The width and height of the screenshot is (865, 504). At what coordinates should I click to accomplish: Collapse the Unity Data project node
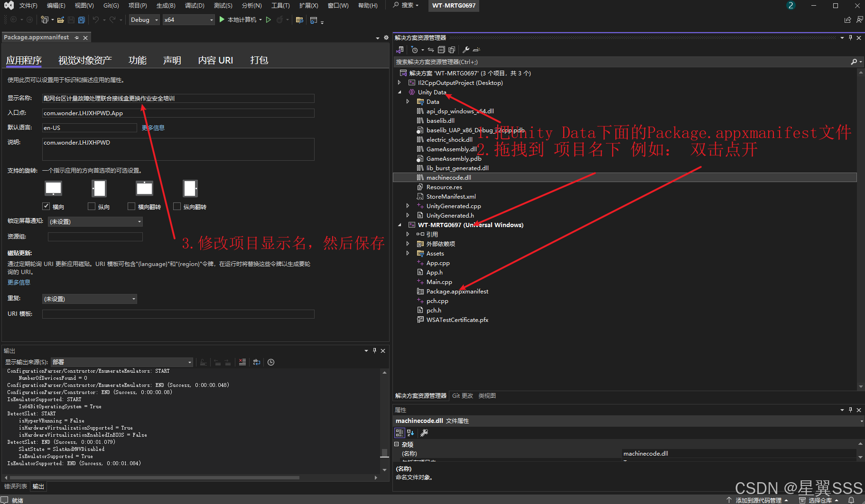coord(400,92)
